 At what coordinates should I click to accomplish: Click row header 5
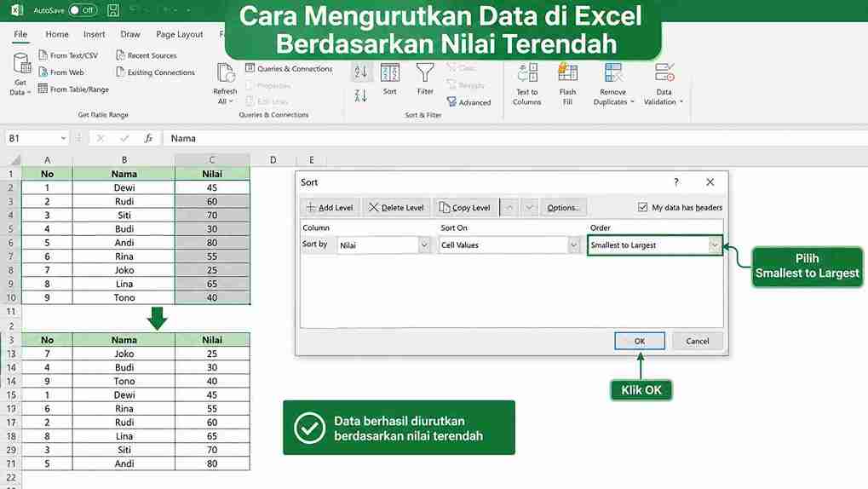(x=10, y=228)
